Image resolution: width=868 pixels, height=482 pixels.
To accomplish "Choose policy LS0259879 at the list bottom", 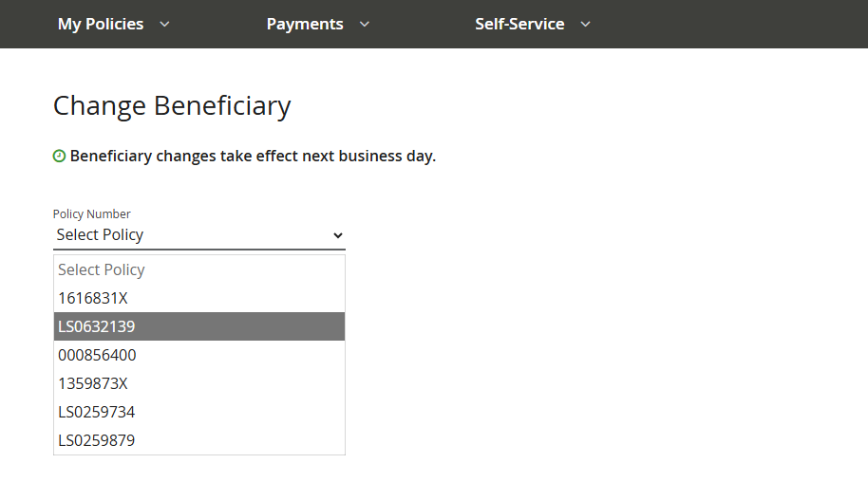I will pos(97,440).
